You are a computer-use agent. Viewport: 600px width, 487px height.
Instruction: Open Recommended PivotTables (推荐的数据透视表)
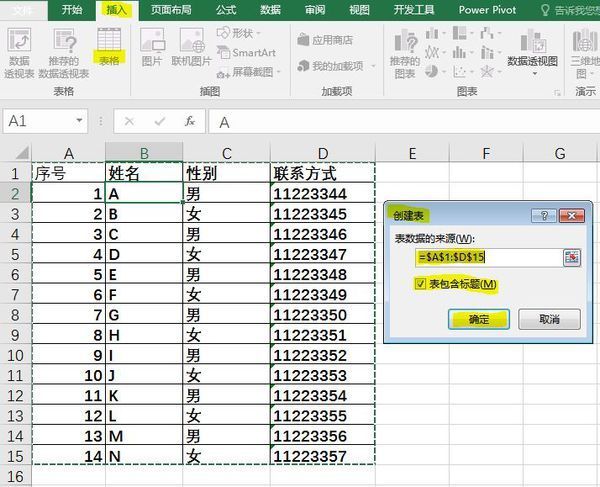[64, 53]
